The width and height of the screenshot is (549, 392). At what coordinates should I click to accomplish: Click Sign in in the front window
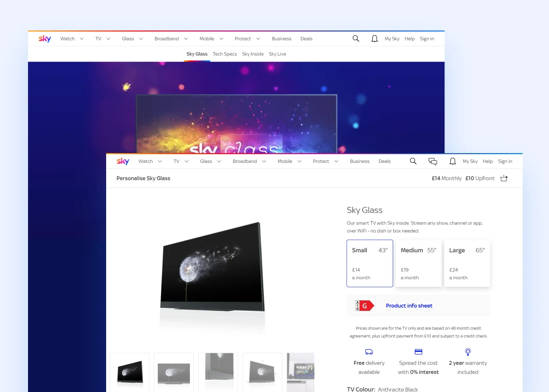(x=505, y=161)
